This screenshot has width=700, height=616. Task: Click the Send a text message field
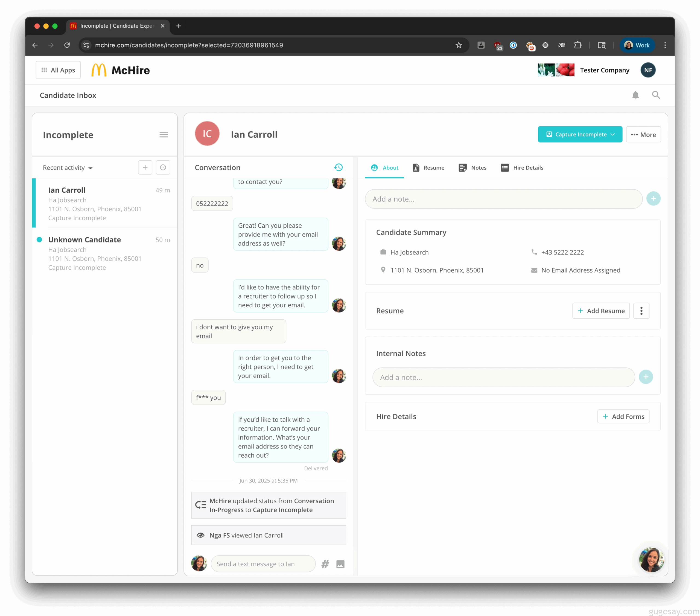click(263, 563)
